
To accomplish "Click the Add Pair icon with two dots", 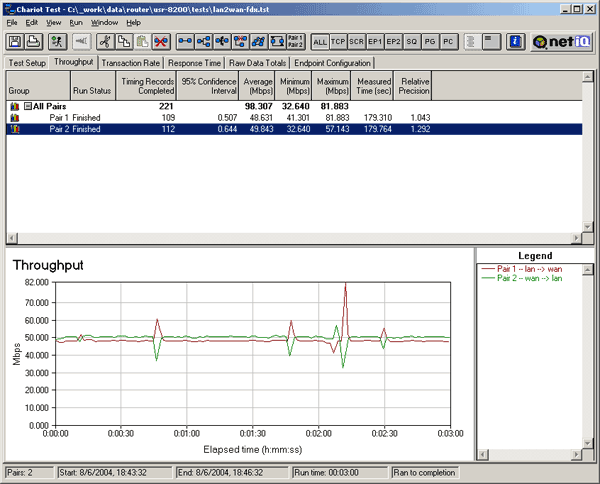I will (x=185, y=41).
